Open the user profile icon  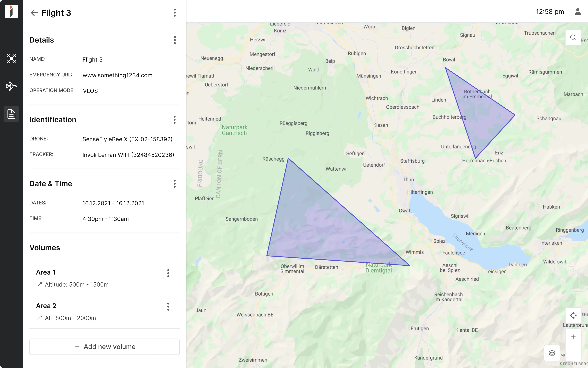(x=578, y=11)
